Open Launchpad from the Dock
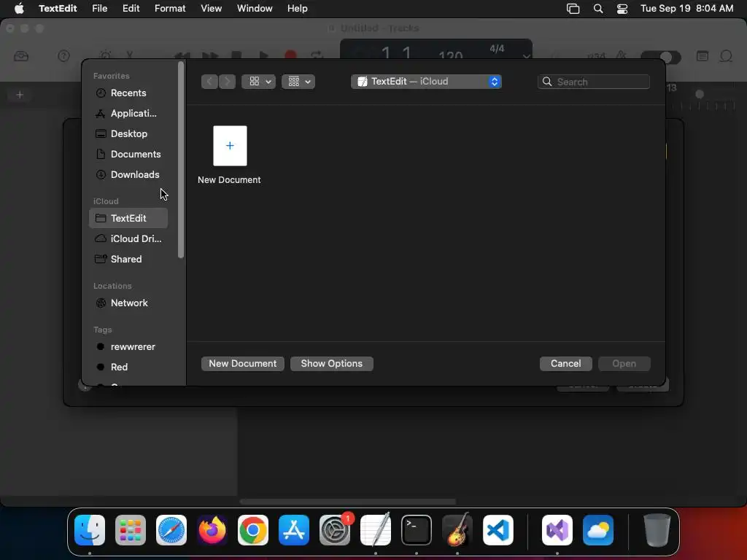The height and width of the screenshot is (560, 747). point(131,530)
